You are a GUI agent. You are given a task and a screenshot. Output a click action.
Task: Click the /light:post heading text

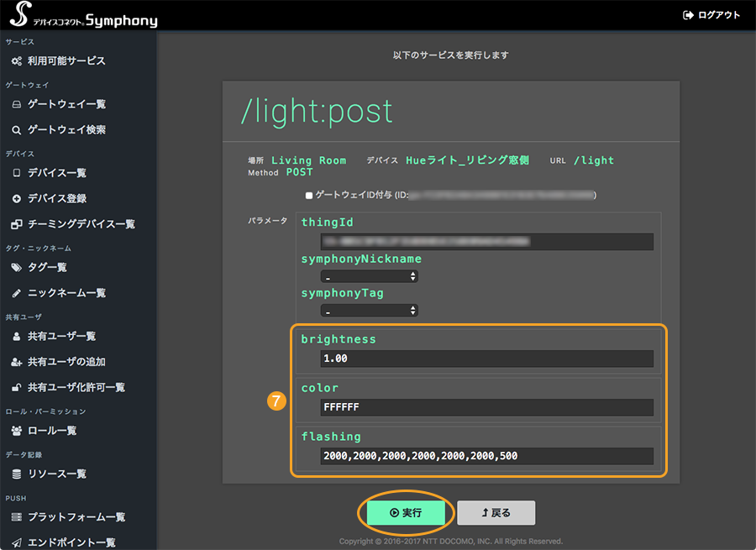tap(317, 112)
